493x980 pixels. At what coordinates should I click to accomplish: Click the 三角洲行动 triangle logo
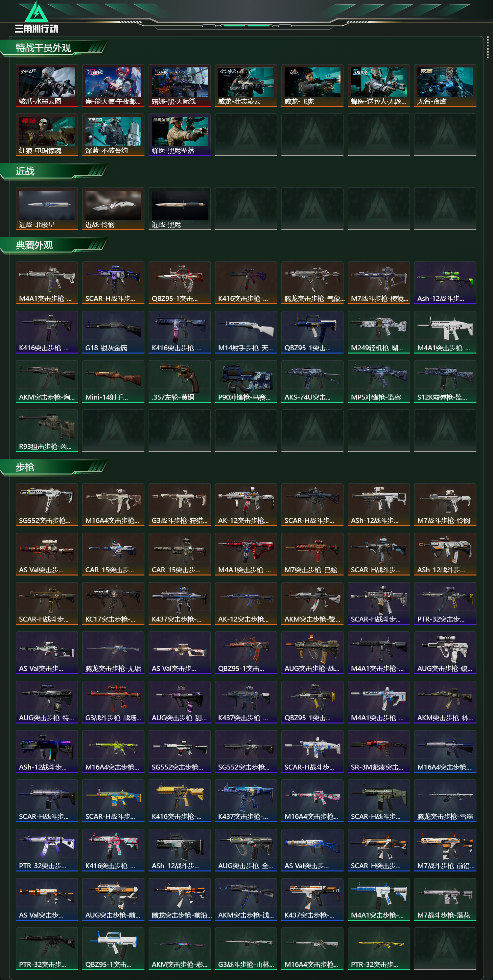[36, 12]
